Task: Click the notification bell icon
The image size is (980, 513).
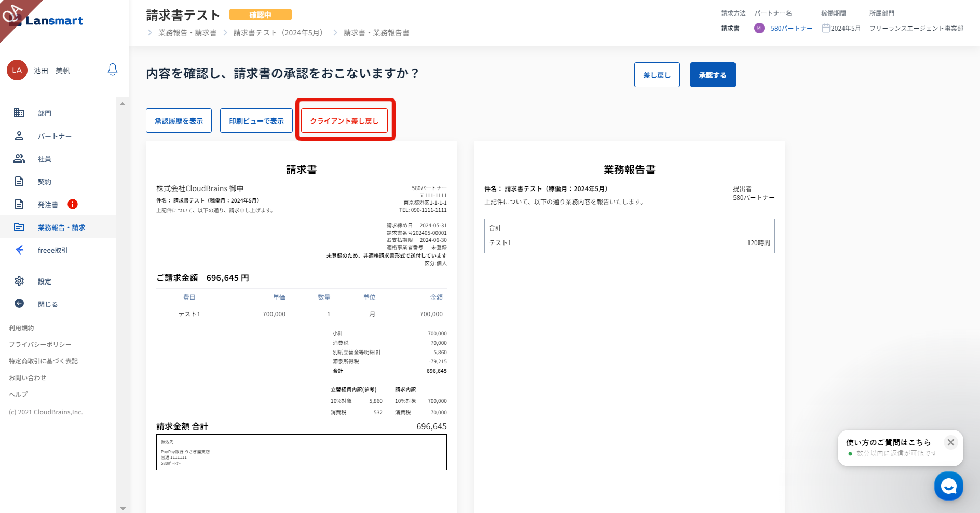Action: (x=113, y=70)
